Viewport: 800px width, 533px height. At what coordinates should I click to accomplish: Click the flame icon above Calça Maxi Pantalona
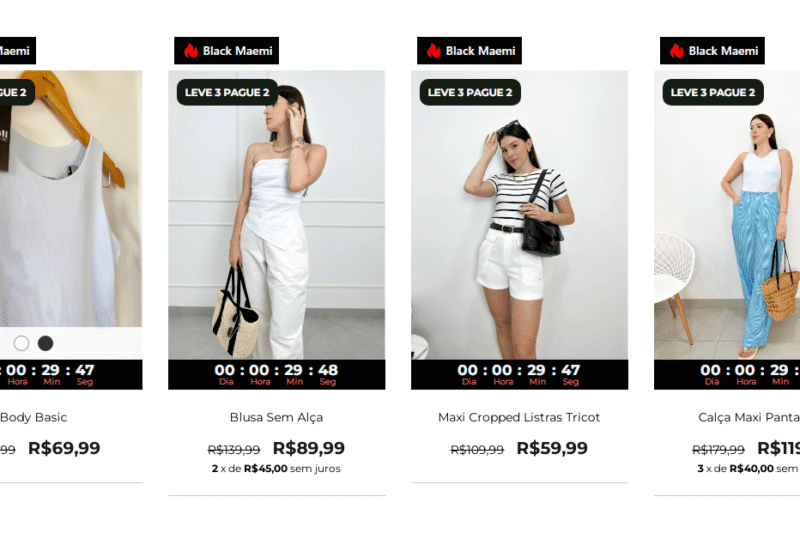[677, 50]
